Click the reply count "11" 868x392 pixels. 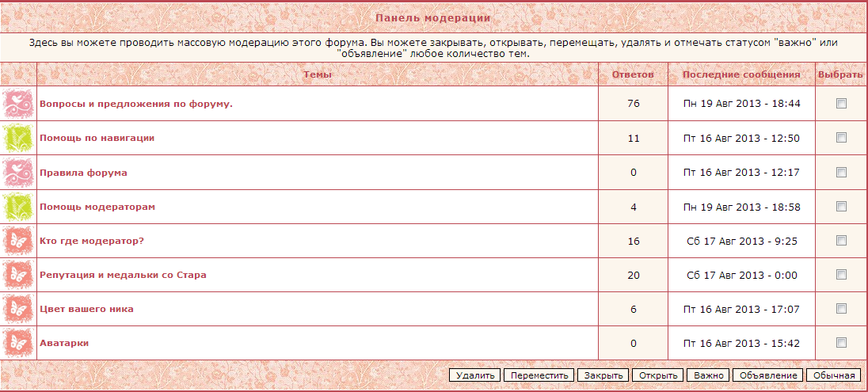[x=634, y=138]
